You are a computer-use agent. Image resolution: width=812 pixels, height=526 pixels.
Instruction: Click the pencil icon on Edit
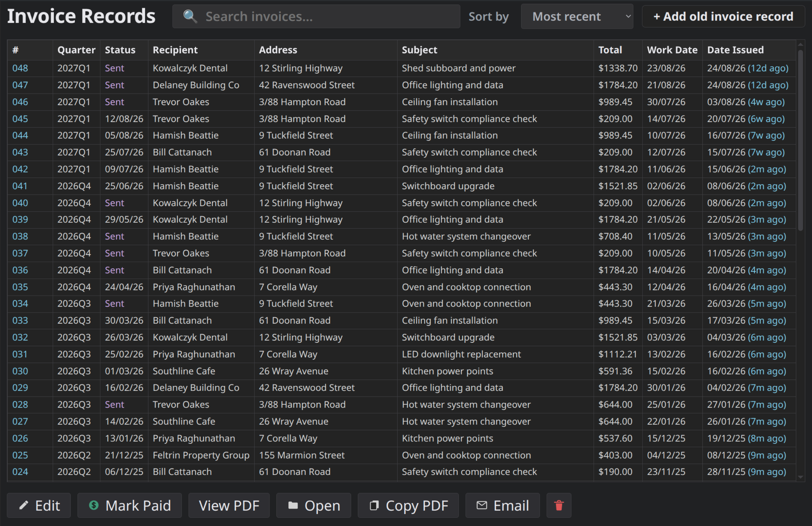(24, 505)
